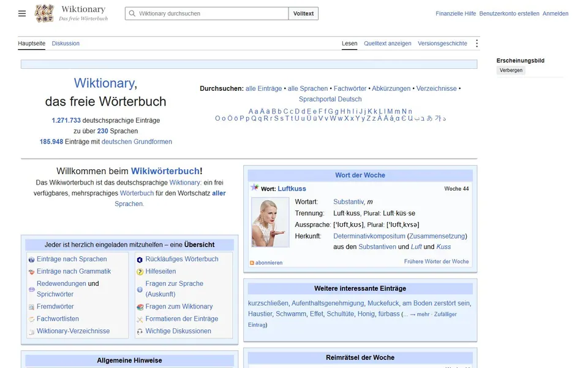Open the Verzeichnisse link in Durchsuchen

click(437, 88)
